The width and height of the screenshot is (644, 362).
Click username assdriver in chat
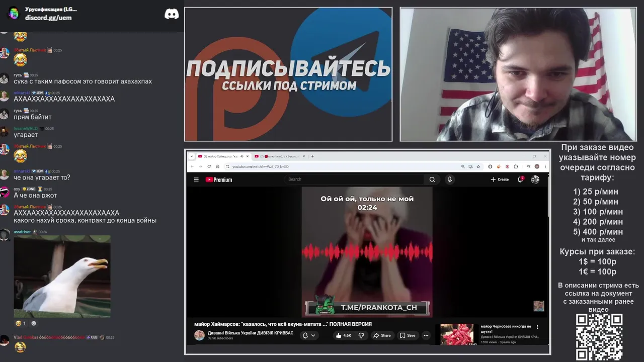tap(22, 232)
